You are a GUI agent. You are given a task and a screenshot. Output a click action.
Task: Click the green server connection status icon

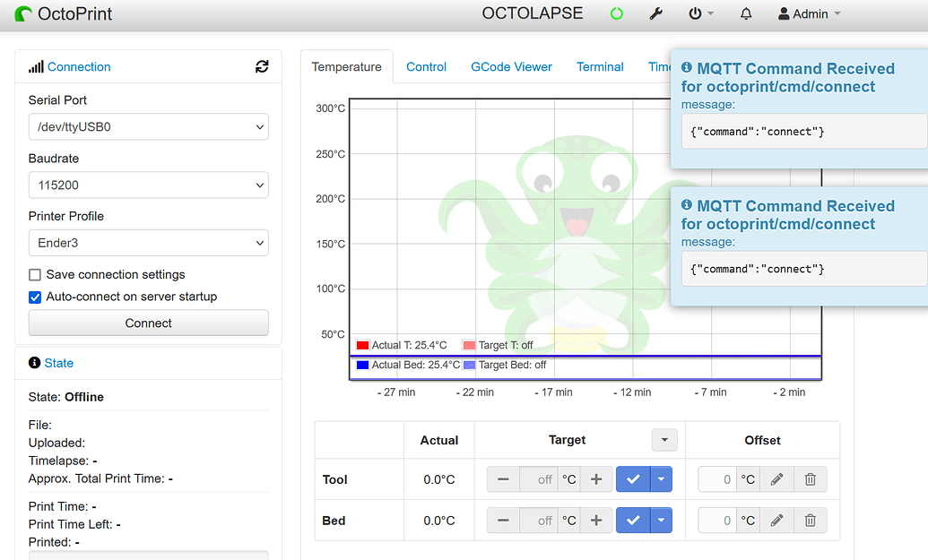(617, 14)
